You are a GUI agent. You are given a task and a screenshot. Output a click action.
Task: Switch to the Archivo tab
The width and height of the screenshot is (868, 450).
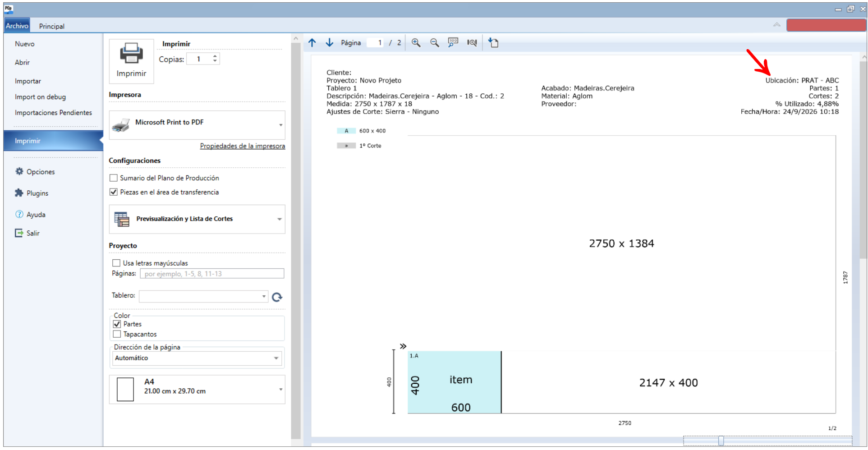(17, 26)
